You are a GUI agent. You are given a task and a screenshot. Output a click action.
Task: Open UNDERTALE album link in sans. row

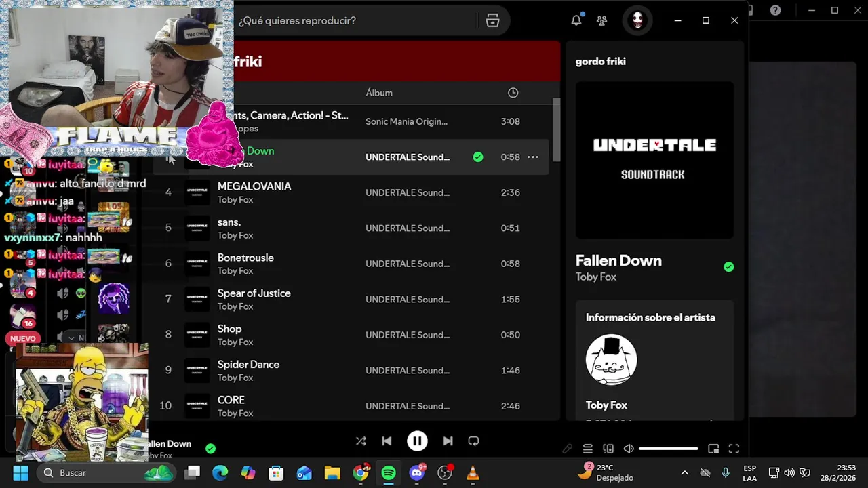coord(408,228)
